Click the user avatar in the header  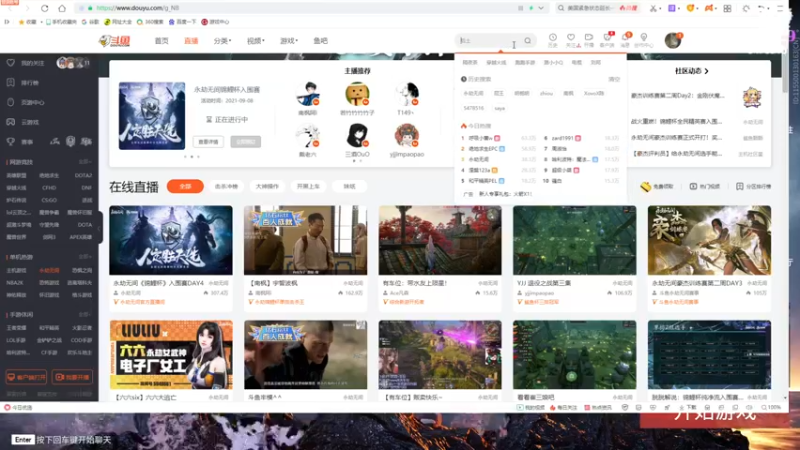pyautogui.click(x=673, y=40)
